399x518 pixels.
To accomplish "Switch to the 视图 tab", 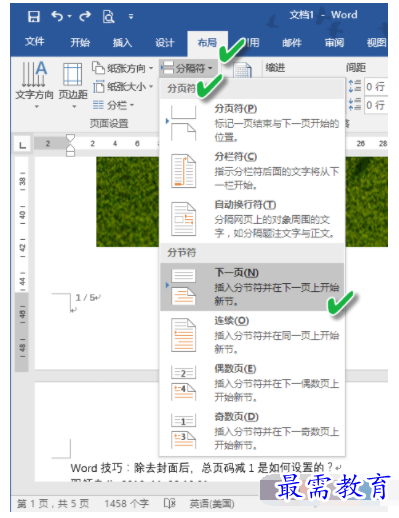I will [377, 42].
